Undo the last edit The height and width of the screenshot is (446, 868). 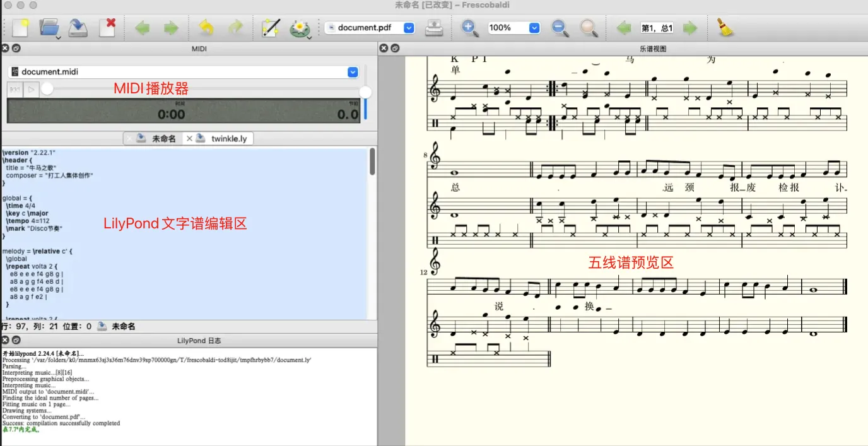tap(206, 28)
